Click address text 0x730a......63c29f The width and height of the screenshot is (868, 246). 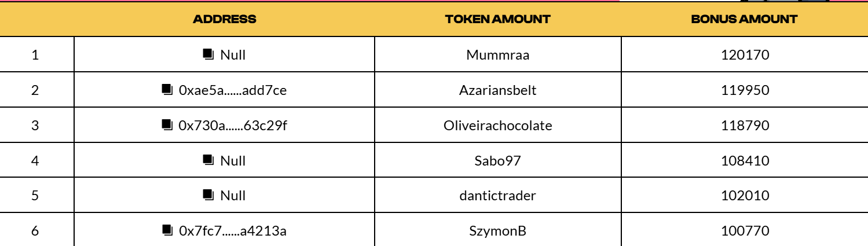[x=233, y=125]
